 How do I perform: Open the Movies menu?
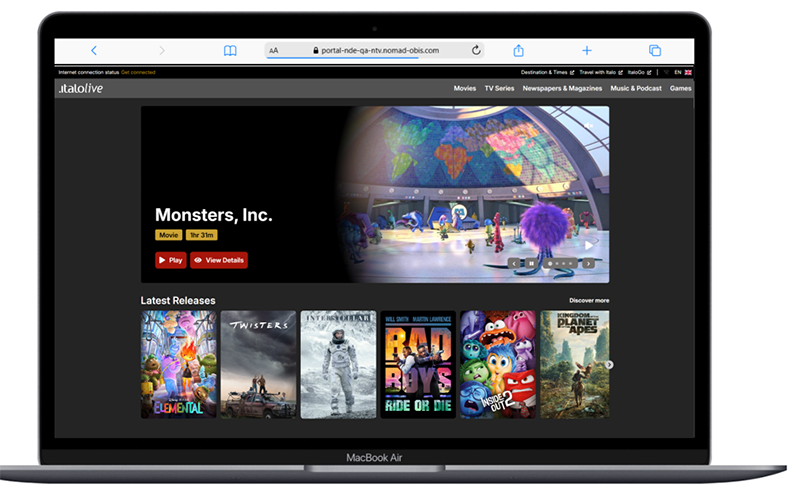[x=464, y=88]
